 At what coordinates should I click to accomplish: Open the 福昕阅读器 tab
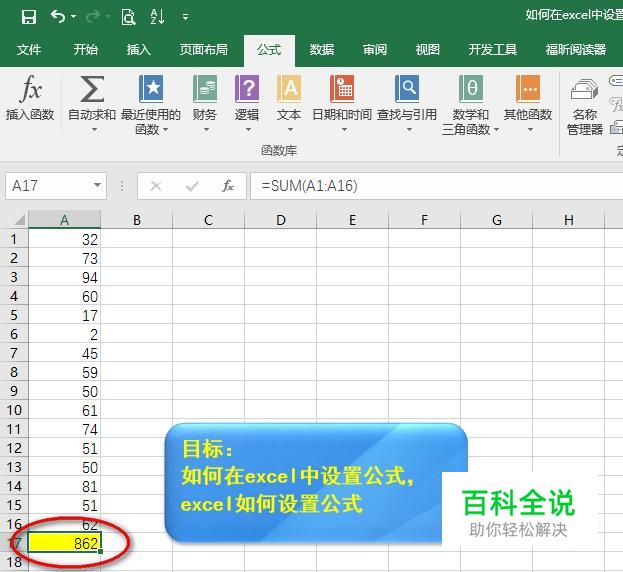[x=576, y=50]
